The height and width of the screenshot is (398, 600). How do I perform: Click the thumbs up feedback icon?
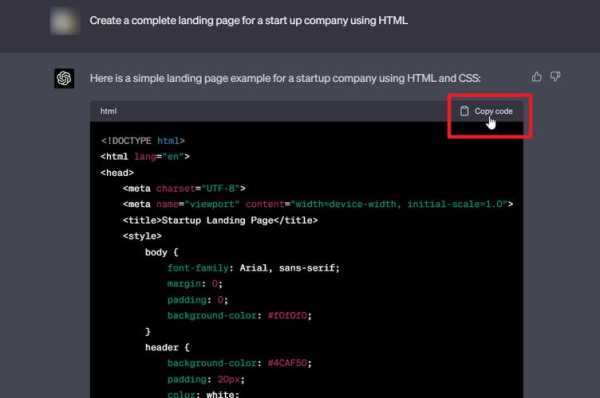[x=536, y=77]
